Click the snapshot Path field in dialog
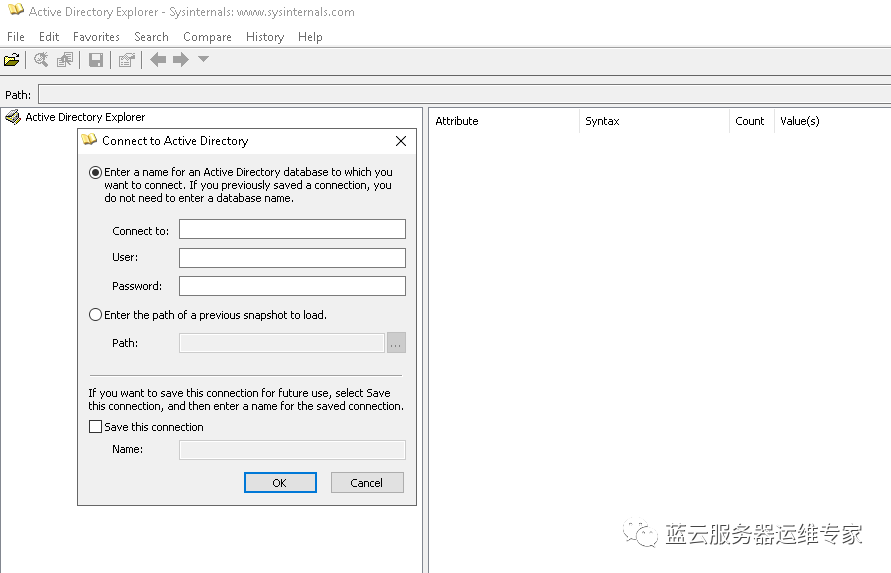This screenshot has height=573, width=891. click(282, 343)
